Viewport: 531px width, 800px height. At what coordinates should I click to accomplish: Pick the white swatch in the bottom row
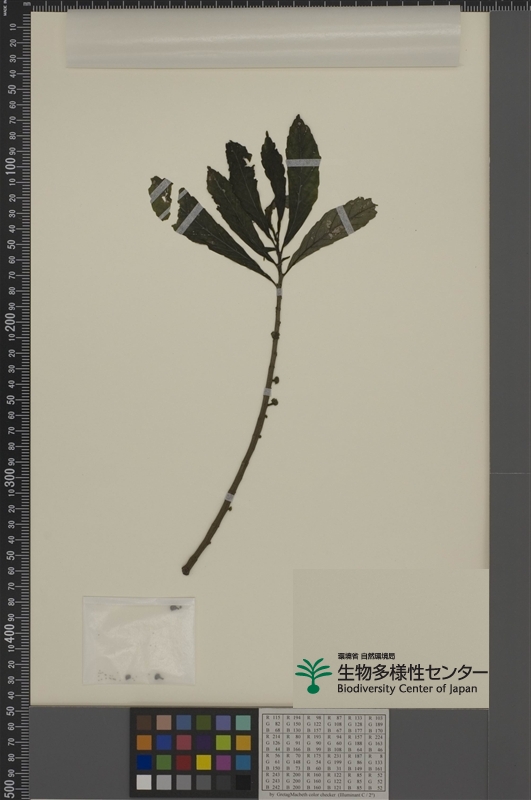tap(144, 782)
